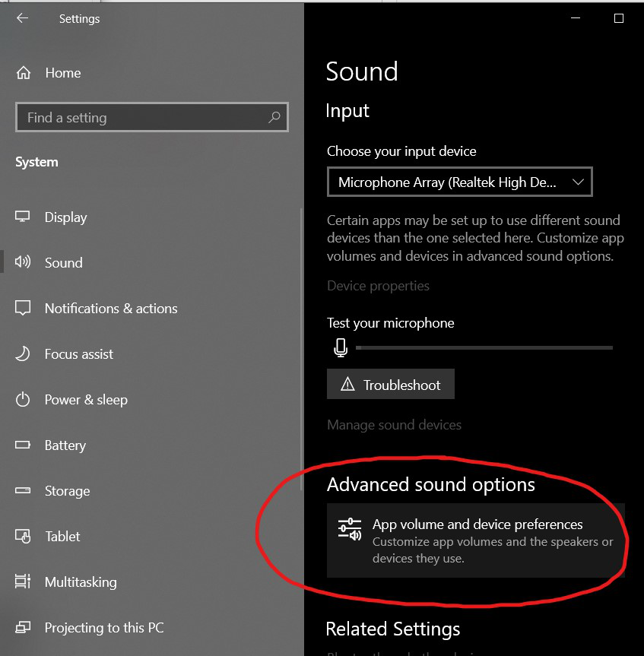Go to Tablet settings
Screen dimensions: 644x656
62,537
